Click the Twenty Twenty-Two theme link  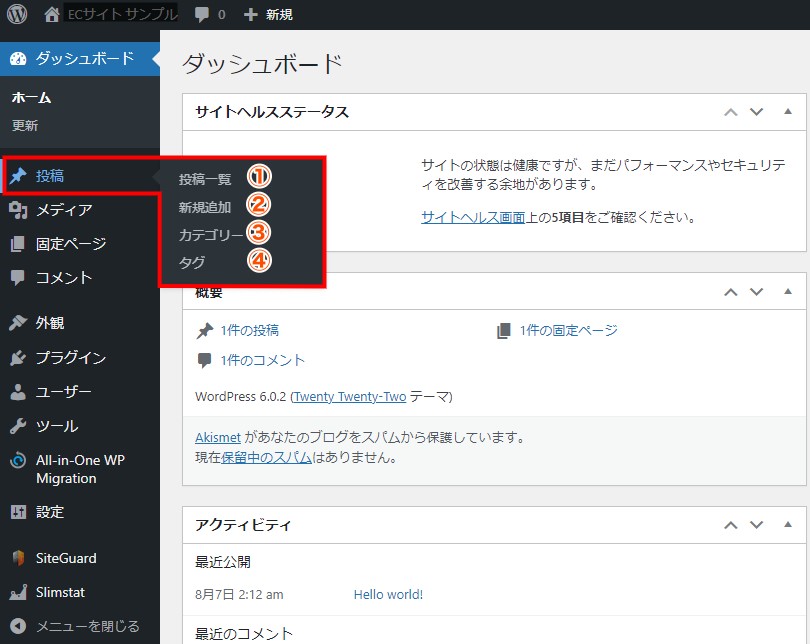coord(350,397)
